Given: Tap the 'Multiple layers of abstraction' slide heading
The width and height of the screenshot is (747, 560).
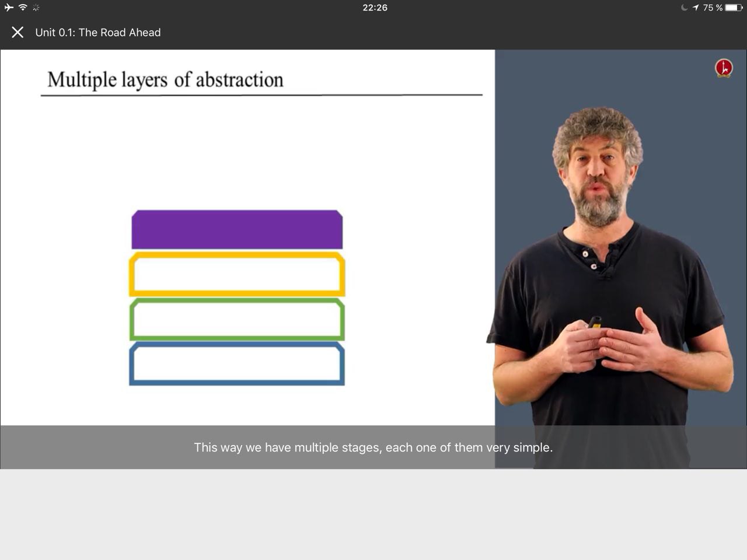Looking at the screenshot, I should [x=165, y=79].
